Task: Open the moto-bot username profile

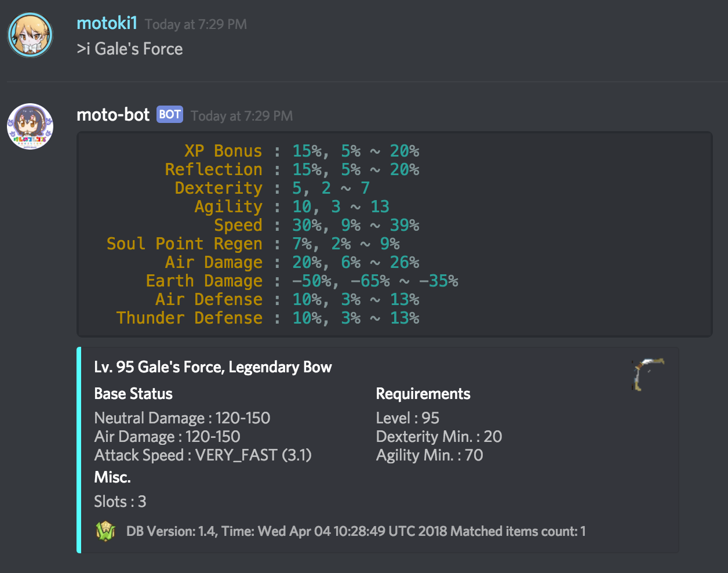Action: click(x=113, y=115)
